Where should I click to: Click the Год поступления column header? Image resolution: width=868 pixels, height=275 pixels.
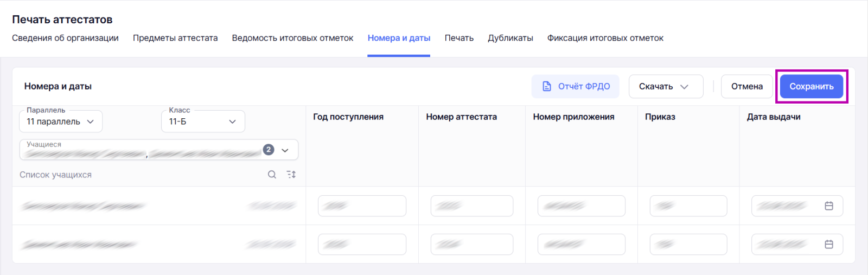[x=348, y=117]
